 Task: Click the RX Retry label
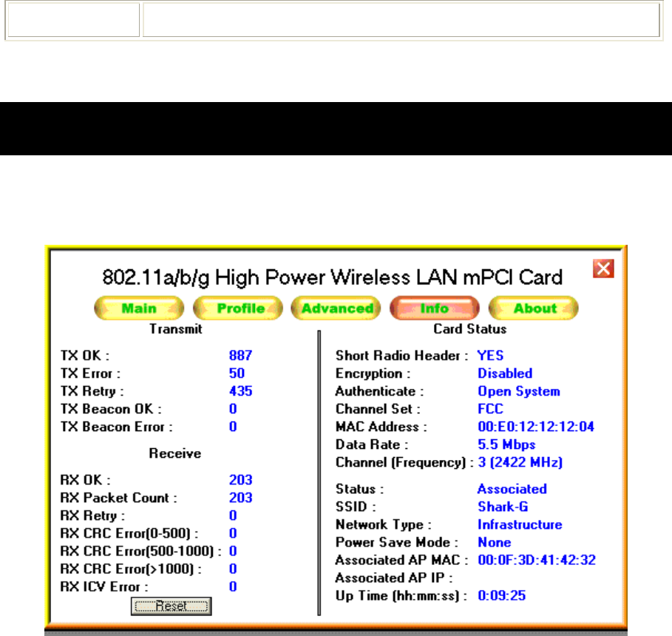click(x=92, y=515)
